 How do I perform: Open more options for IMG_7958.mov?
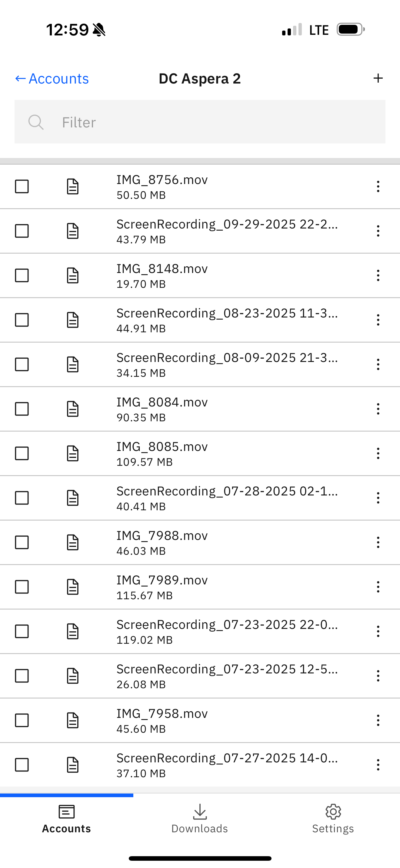pyautogui.click(x=378, y=720)
